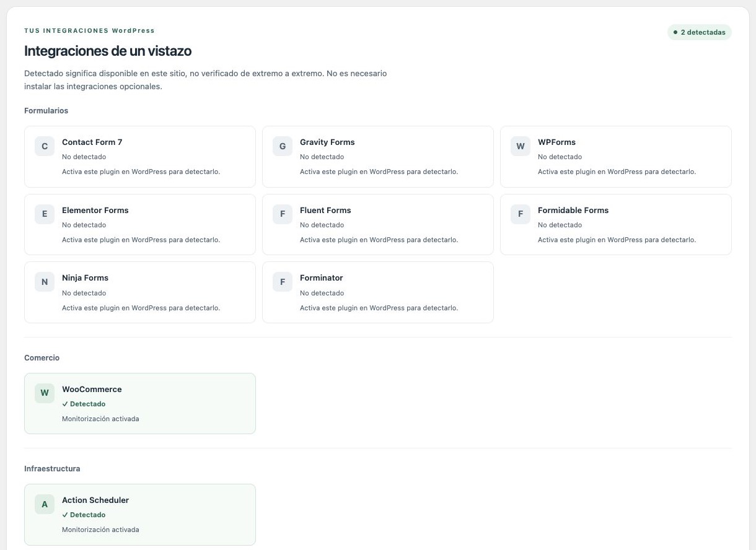Click the Action Scheduler A icon
756x550 pixels.
[x=45, y=504]
